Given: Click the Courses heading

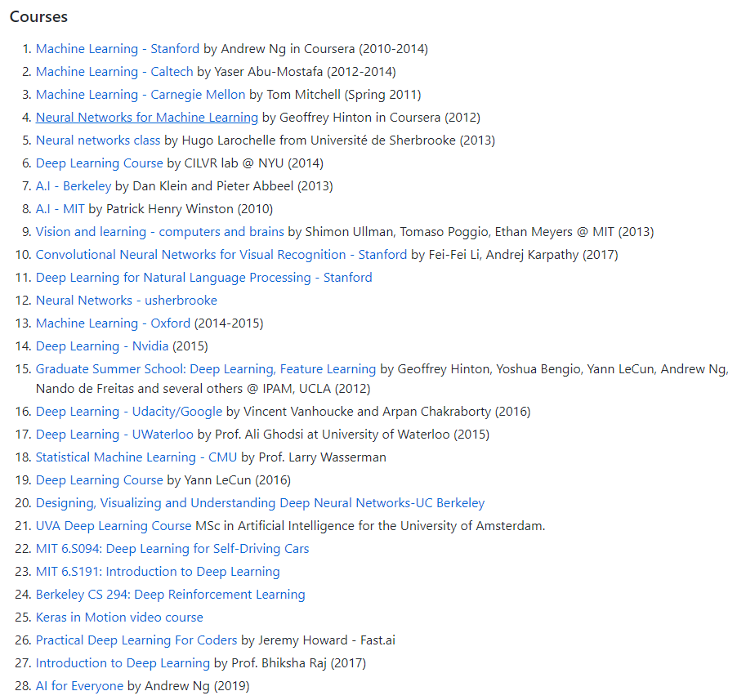Looking at the screenshot, I should tap(38, 17).
